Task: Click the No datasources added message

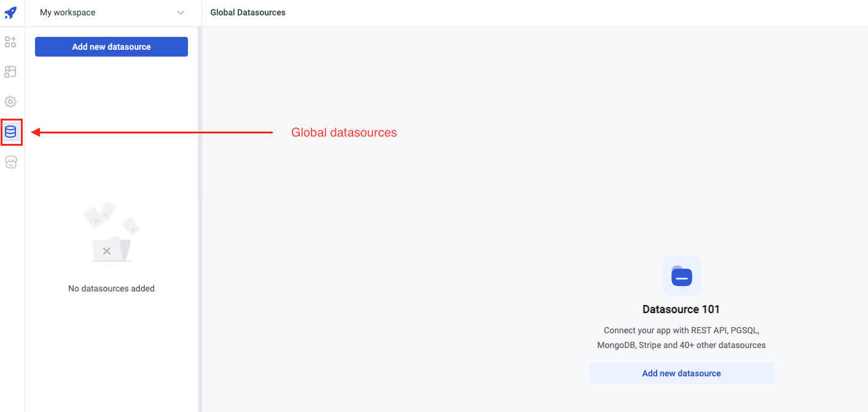Action: (x=111, y=288)
